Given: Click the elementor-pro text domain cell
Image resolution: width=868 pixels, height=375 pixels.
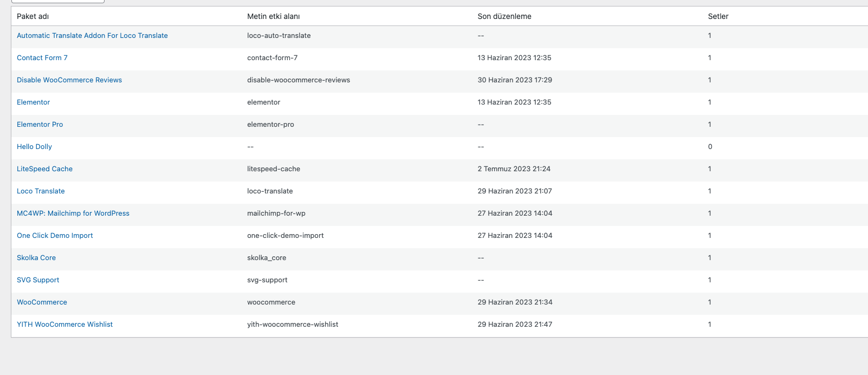Looking at the screenshot, I should pos(270,125).
